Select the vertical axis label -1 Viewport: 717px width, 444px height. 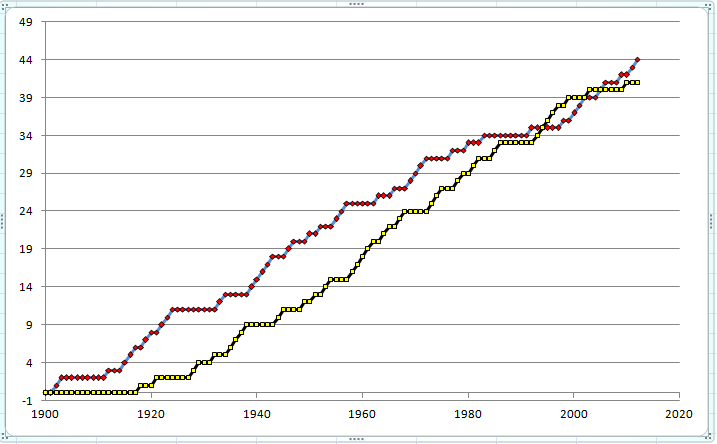(27, 401)
